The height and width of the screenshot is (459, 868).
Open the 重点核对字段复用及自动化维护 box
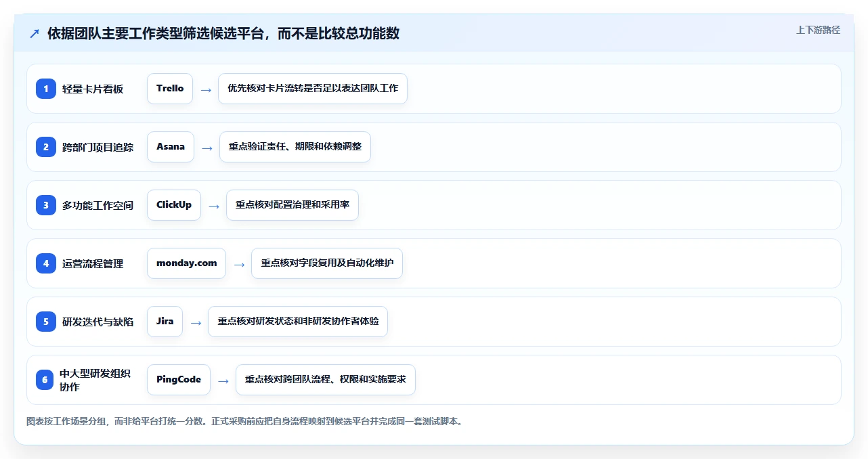[327, 263]
